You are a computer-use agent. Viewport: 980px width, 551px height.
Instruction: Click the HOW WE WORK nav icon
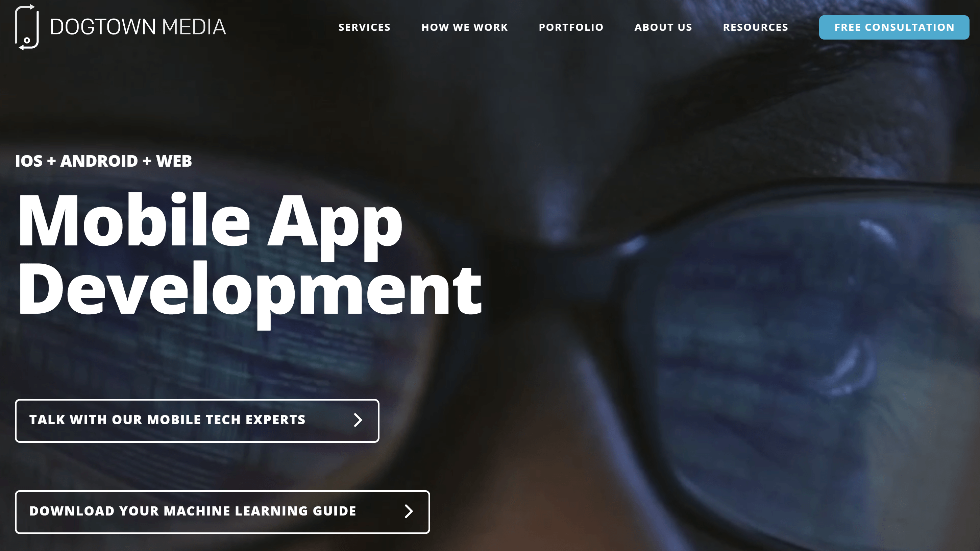(464, 27)
